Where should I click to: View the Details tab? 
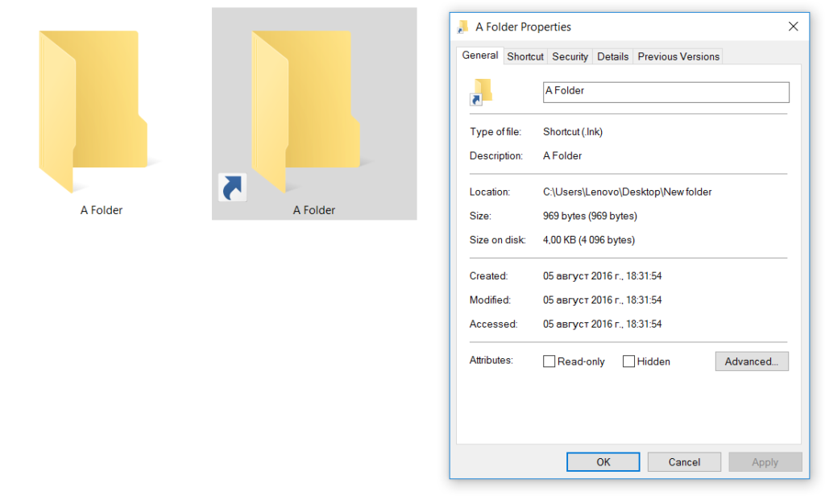(612, 56)
